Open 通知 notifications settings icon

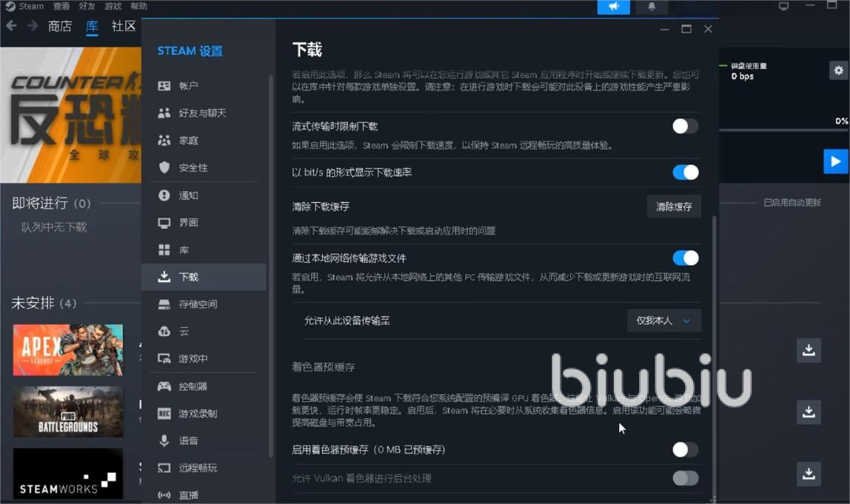pos(164,195)
